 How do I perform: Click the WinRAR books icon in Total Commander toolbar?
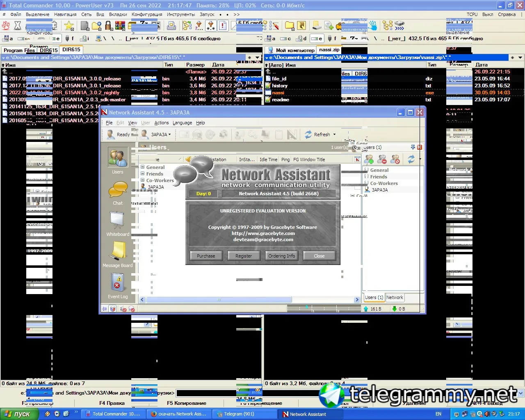click(120, 26)
